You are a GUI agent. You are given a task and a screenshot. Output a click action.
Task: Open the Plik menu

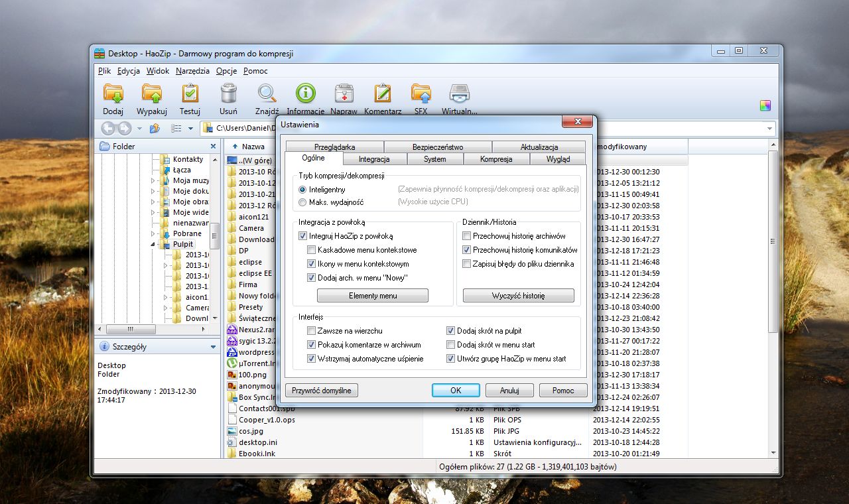click(x=104, y=71)
